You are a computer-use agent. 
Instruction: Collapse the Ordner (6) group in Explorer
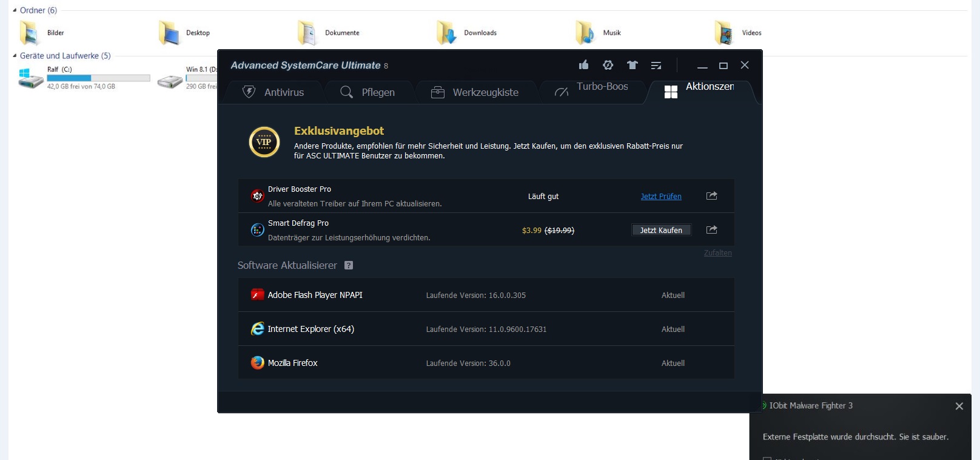point(15,10)
